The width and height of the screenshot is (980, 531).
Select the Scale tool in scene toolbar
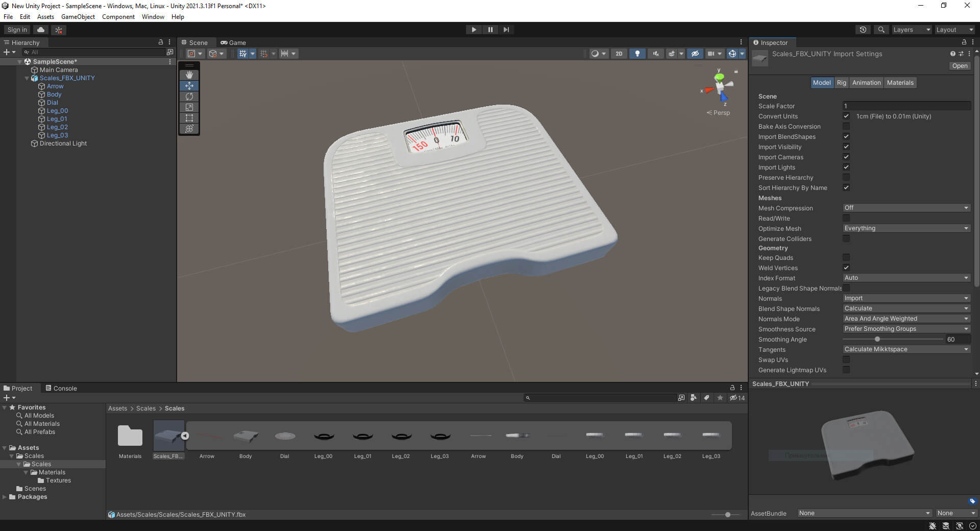(x=189, y=107)
